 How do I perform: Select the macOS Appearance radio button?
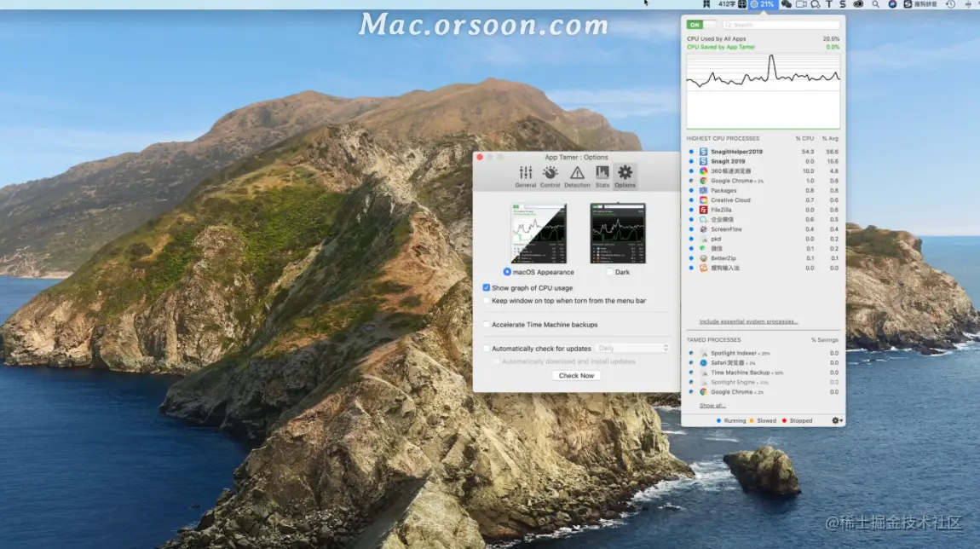pos(507,272)
